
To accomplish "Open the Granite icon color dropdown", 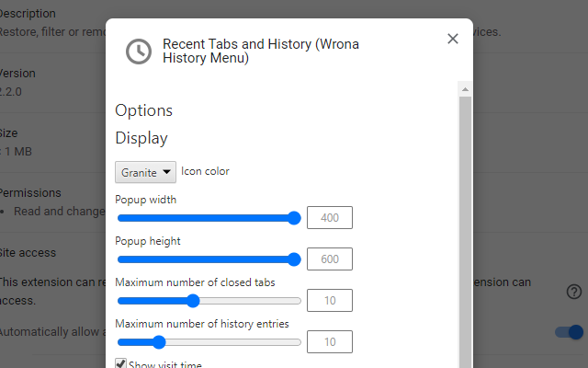I will (145, 172).
